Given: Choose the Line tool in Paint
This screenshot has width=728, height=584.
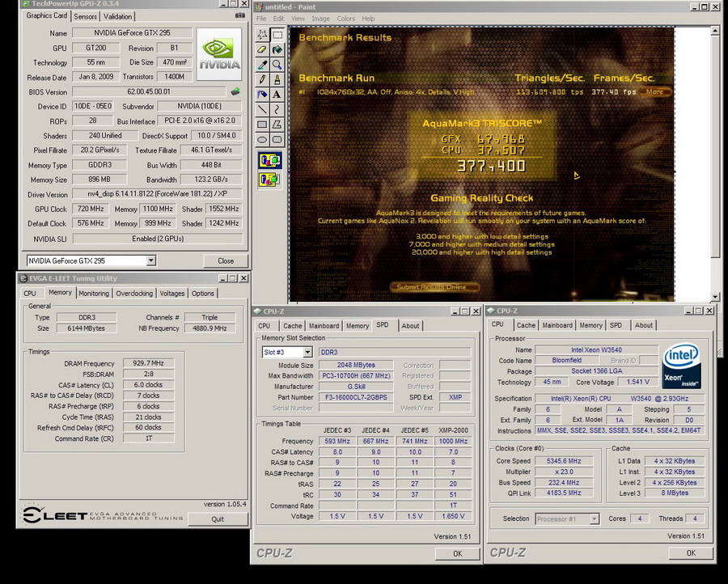Looking at the screenshot, I should click(x=262, y=109).
